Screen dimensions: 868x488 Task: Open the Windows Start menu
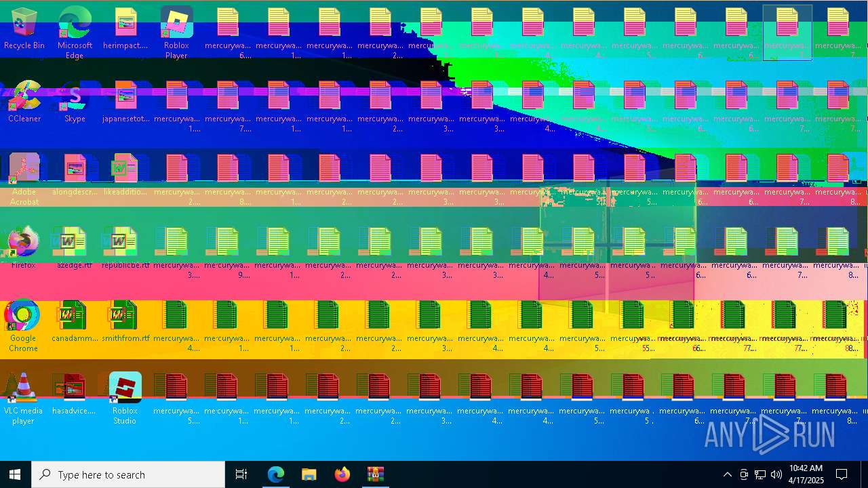[16, 474]
